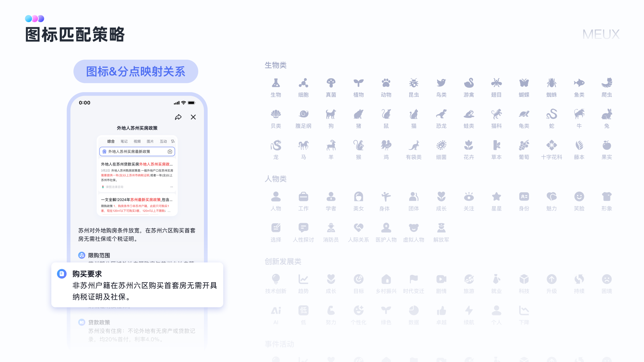Image resolution: width=644 pixels, height=362 pixels.
Task: Click the 图标&分点映射关系 button
Action: [136, 71]
